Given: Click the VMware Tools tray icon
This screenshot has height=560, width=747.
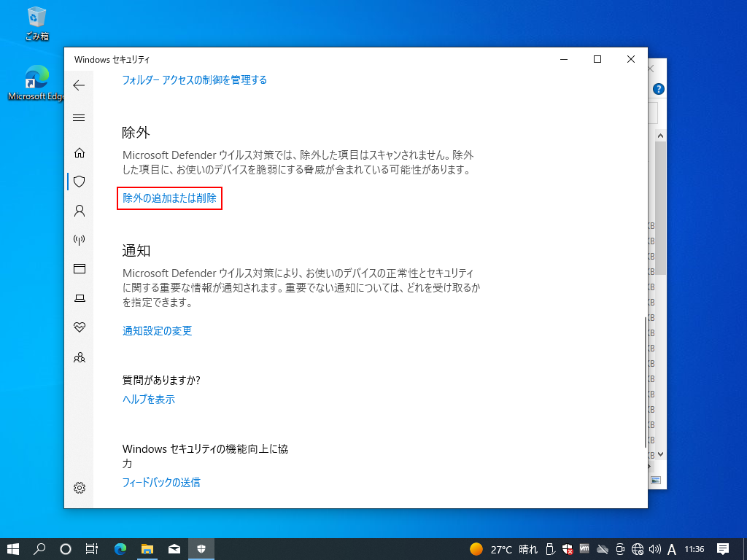Looking at the screenshot, I should coord(584,548).
